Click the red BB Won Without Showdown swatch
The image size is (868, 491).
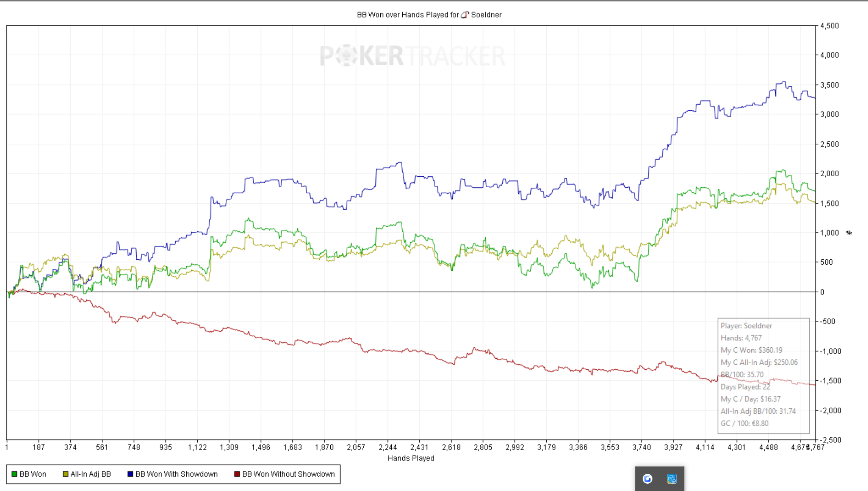pyautogui.click(x=237, y=474)
